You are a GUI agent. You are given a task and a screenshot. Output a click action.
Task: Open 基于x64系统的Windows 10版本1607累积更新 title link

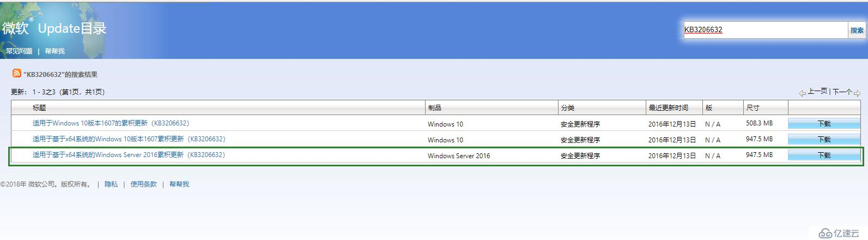tap(129, 139)
